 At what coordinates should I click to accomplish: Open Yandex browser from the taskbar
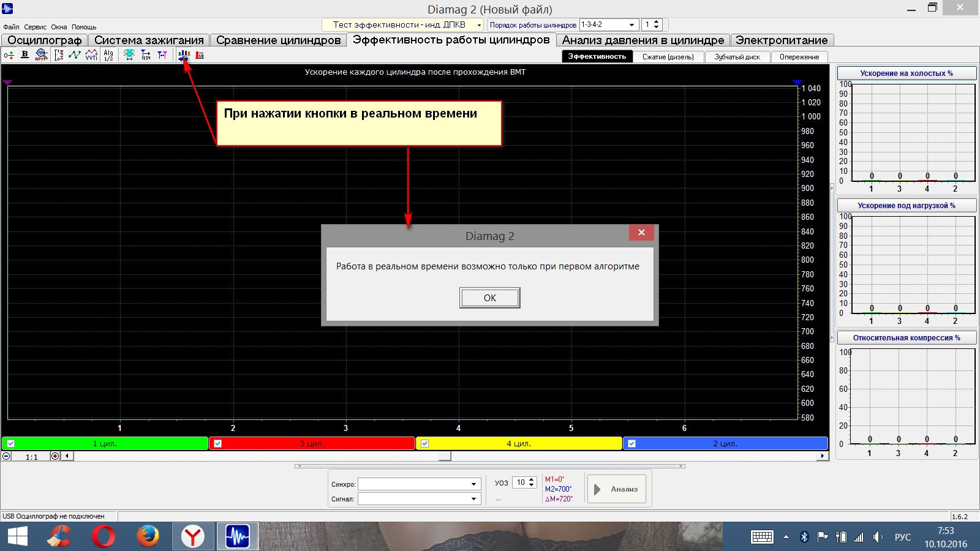click(193, 537)
